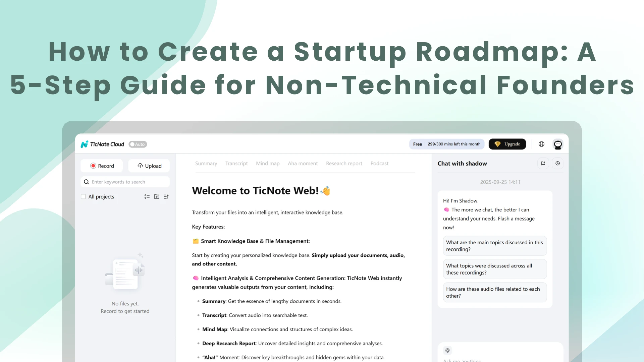Switch to Research report tab
The height and width of the screenshot is (362, 644).
click(344, 164)
